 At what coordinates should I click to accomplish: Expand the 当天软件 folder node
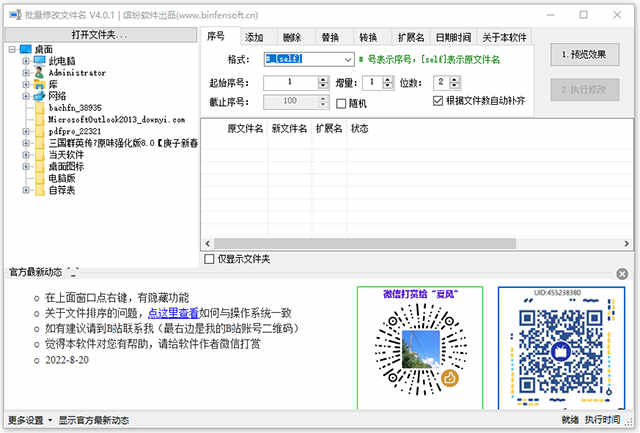coord(26,155)
